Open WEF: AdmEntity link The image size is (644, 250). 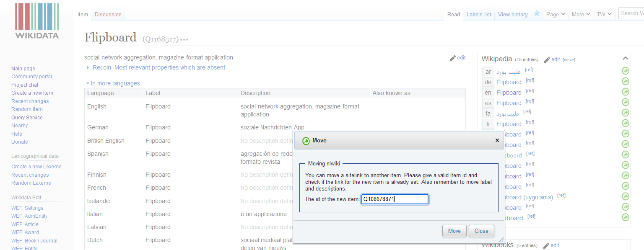(x=29, y=216)
